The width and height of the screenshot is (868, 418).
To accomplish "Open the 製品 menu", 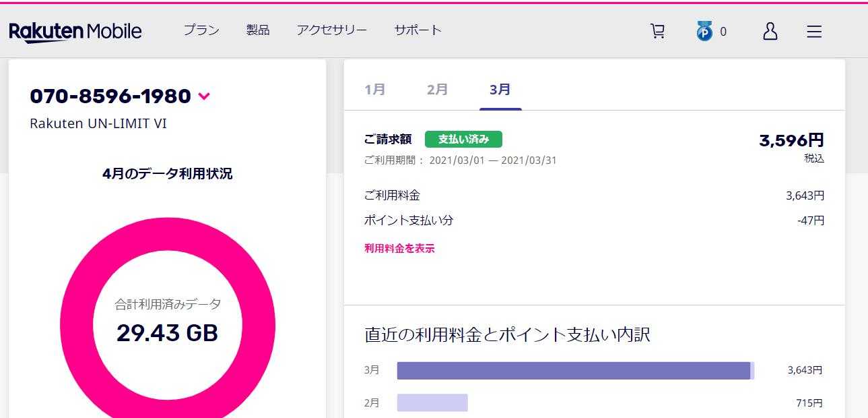I will [x=258, y=30].
